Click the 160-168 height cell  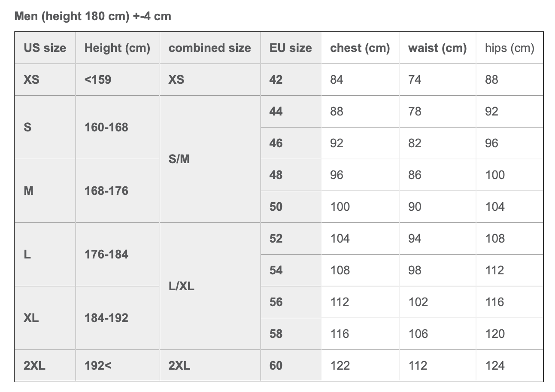[x=118, y=128]
